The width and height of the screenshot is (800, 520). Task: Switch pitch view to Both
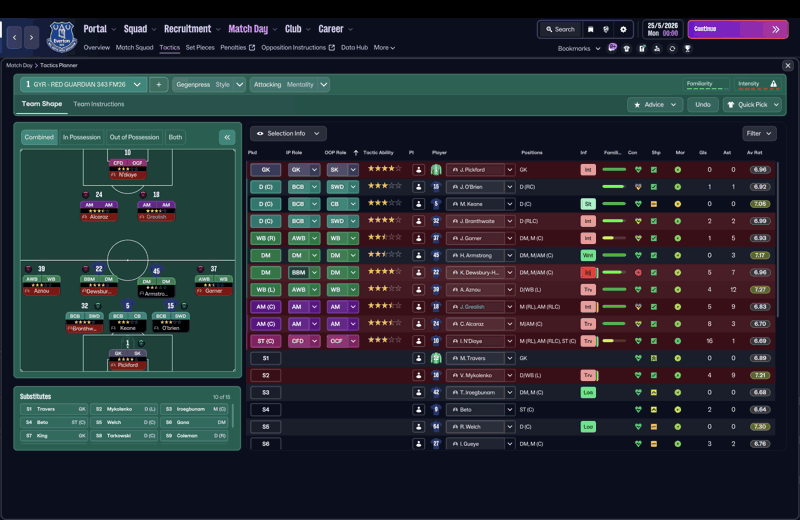pos(175,137)
